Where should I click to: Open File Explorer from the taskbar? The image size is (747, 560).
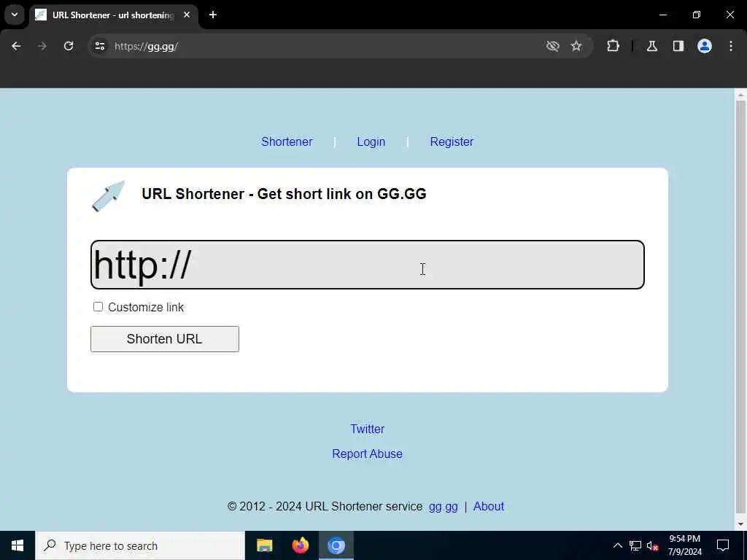point(264,545)
